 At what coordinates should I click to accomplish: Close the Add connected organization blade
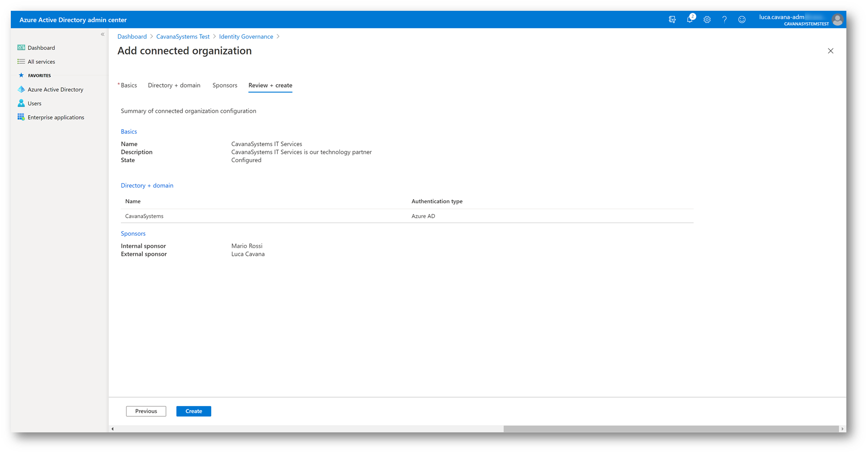(830, 51)
